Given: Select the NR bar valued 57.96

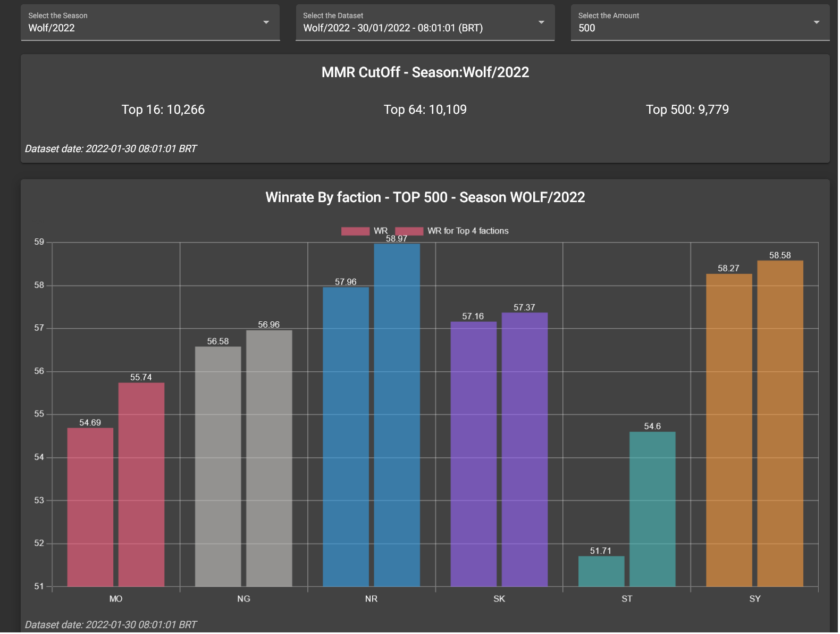Looking at the screenshot, I should click(346, 437).
